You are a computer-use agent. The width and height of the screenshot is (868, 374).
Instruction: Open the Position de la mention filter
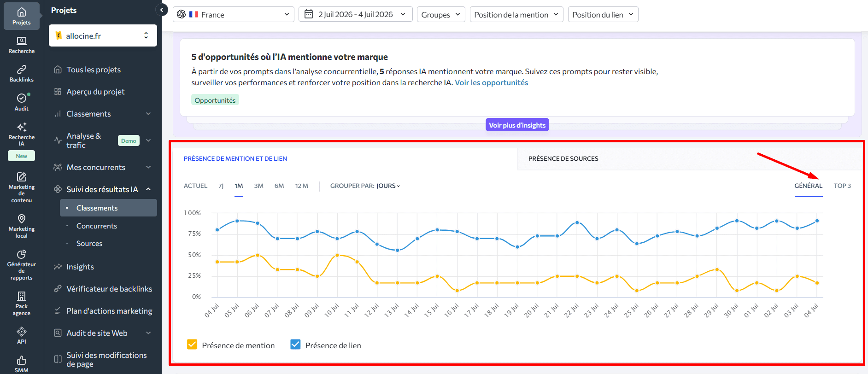[516, 14]
